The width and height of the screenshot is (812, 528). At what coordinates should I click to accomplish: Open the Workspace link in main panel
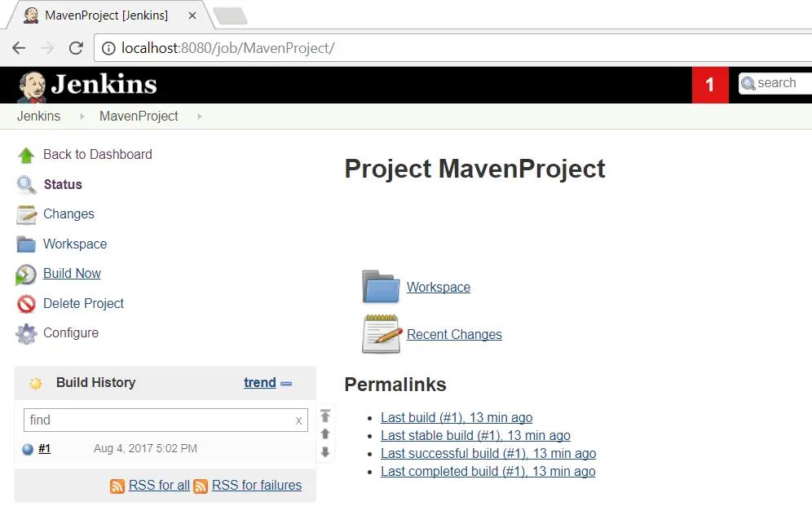click(439, 288)
